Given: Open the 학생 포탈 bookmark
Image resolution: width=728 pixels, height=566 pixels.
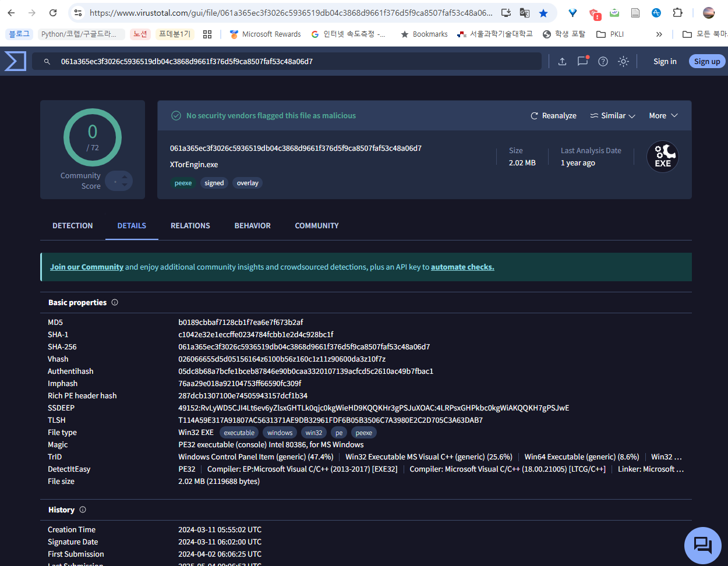Looking at the screenshot, I should point(564,34).
